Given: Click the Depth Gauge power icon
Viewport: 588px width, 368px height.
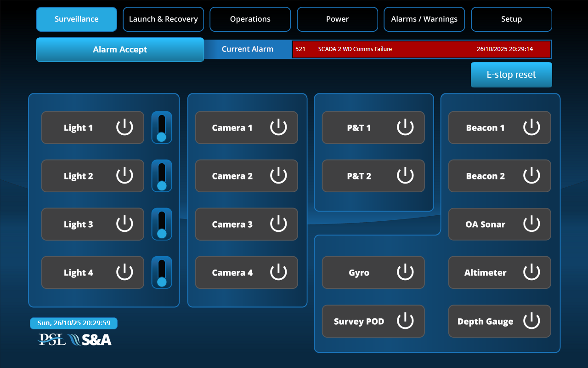Looking at the screenshot, I should [531, 321].
